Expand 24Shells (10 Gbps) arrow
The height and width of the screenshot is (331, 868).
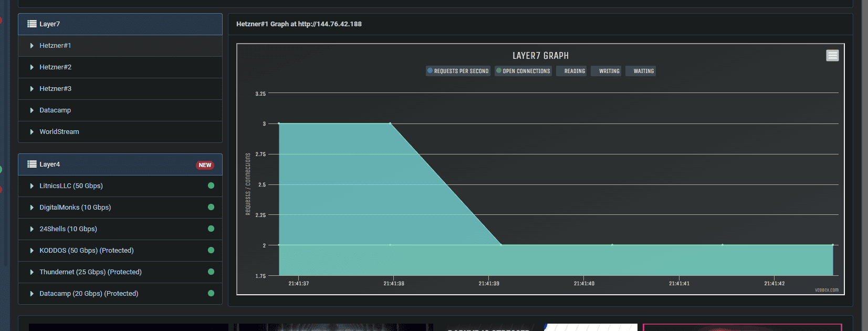tap(32, 229)
